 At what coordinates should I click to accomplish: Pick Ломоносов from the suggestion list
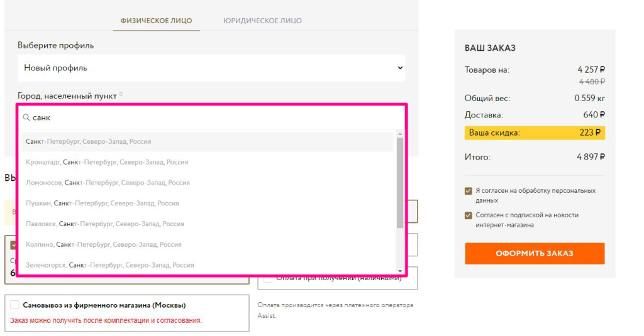click(x=108, y=183)
